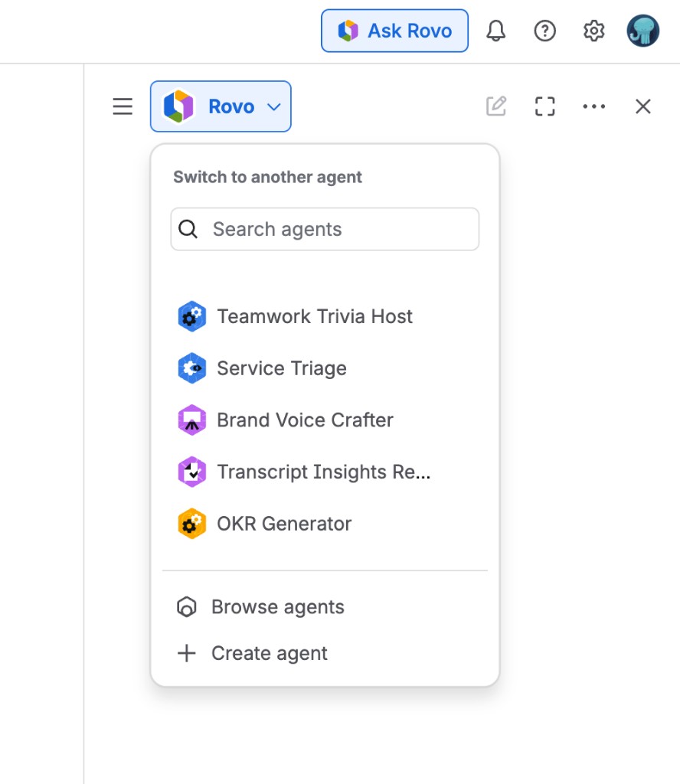Click the Rovo logo inside Ask Rovo
The height and width of the screenshot is (784, 680).
348,31
